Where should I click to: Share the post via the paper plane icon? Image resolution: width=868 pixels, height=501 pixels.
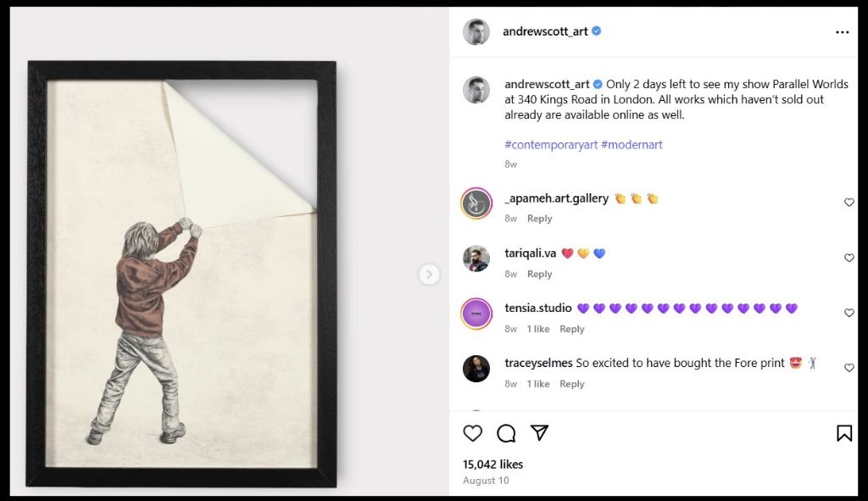pyautogui.click(x=541, y=433)
